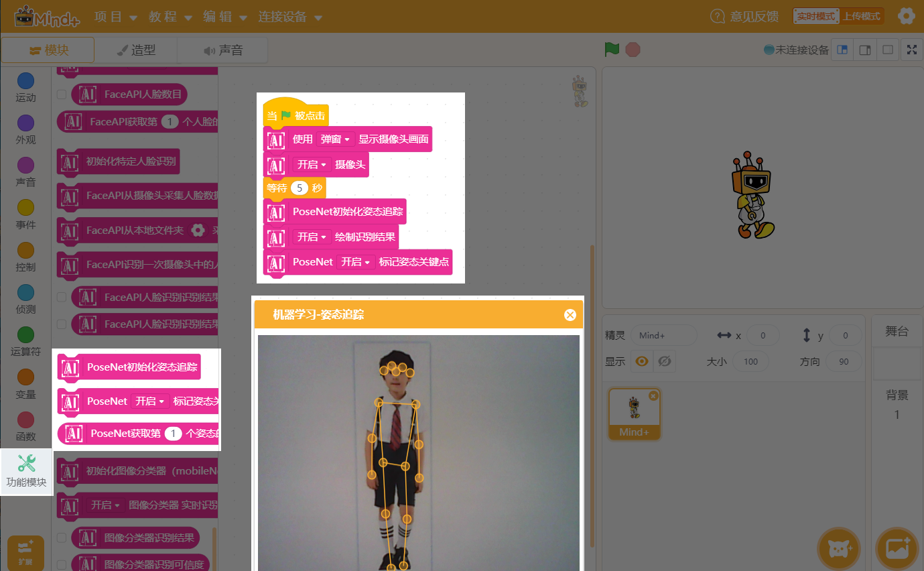Open the 编辑 menu

tap(224, 17)
